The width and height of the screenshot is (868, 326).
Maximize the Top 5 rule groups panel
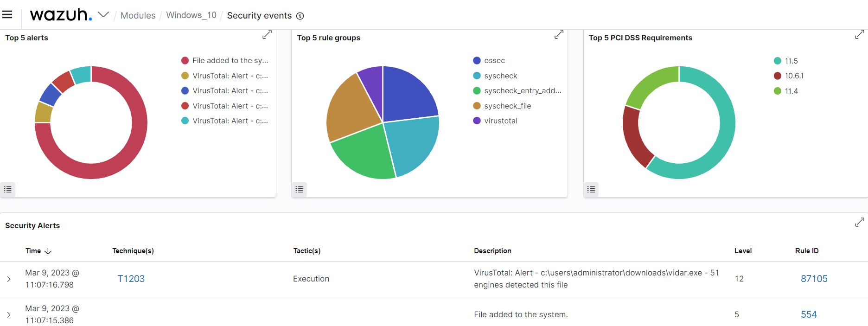(x=559, y=35)
